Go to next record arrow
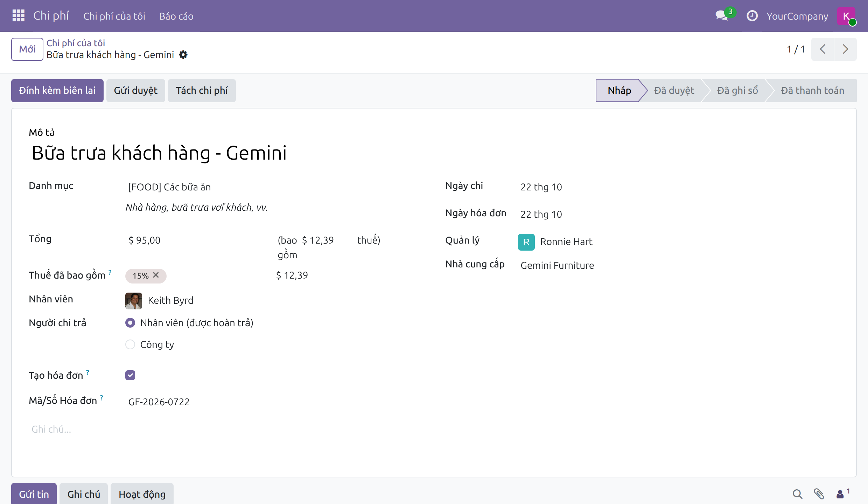The image size is (868, 504). coord(845,49)
